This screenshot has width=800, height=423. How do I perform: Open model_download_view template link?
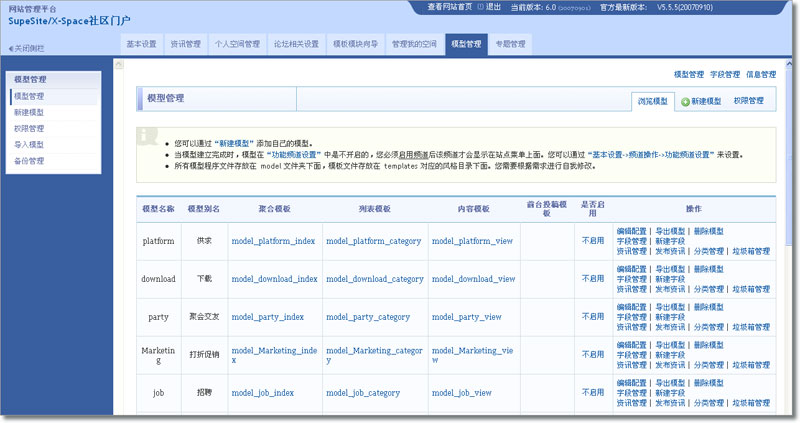coord(473,279)
